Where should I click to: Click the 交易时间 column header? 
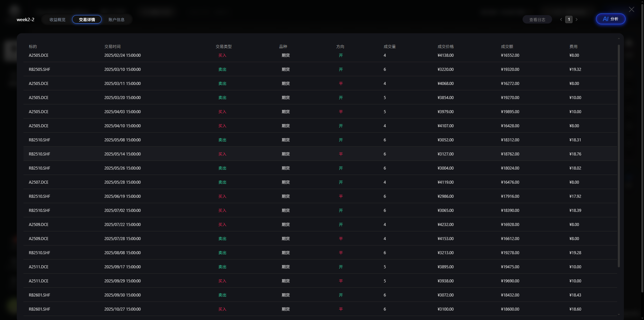coord(112,47)
